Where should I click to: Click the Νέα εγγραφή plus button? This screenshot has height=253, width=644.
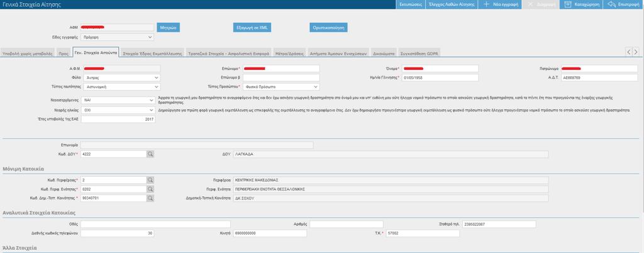(x=500, y=4)
